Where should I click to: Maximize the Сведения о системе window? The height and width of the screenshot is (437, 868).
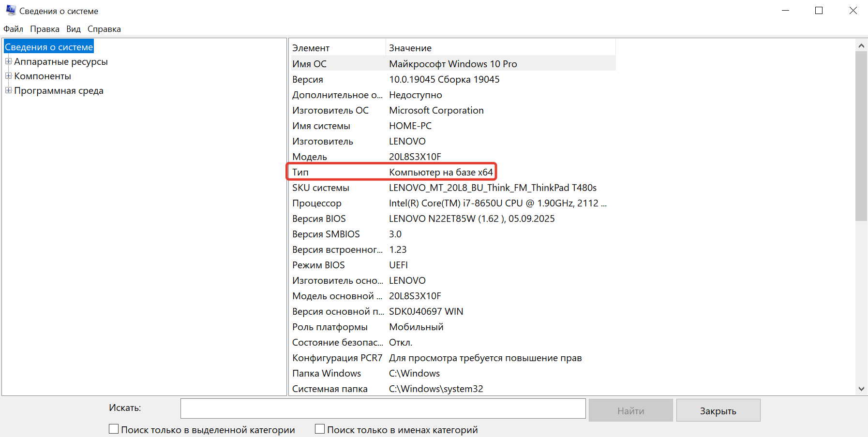click(x=819, y=10)
